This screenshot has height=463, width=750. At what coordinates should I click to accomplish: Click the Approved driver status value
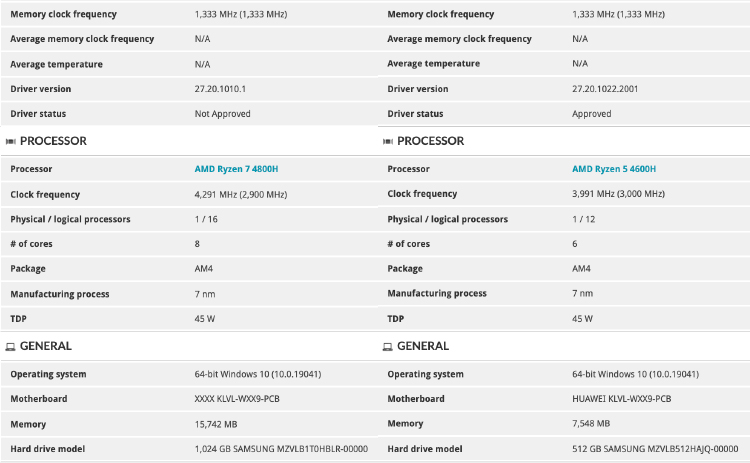[x=592, y=114]
